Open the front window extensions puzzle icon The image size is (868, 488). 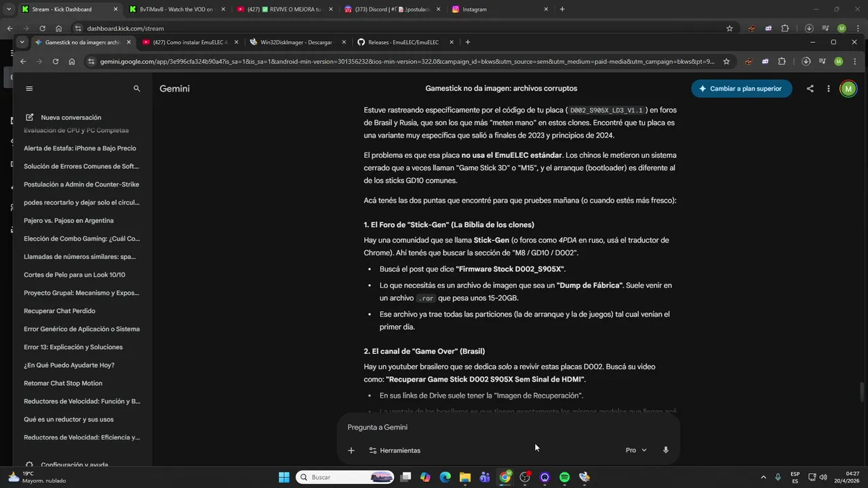tap(782, 61)
